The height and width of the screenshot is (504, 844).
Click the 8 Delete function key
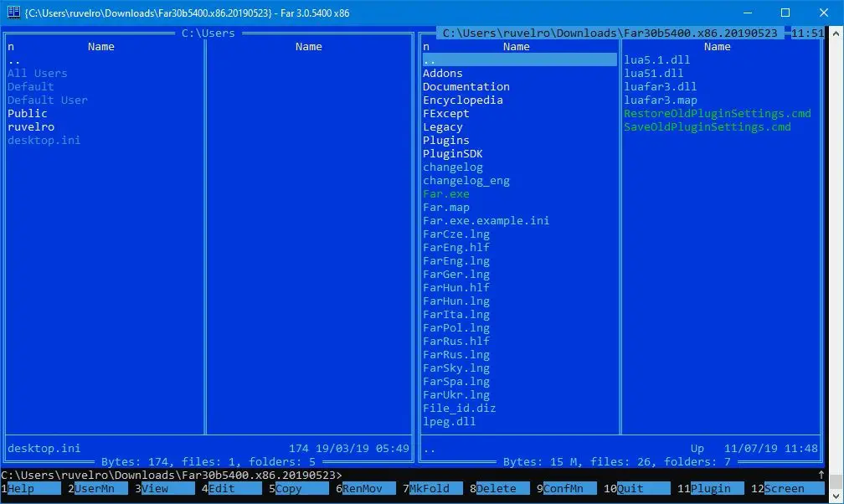click(x=500, y=488)
